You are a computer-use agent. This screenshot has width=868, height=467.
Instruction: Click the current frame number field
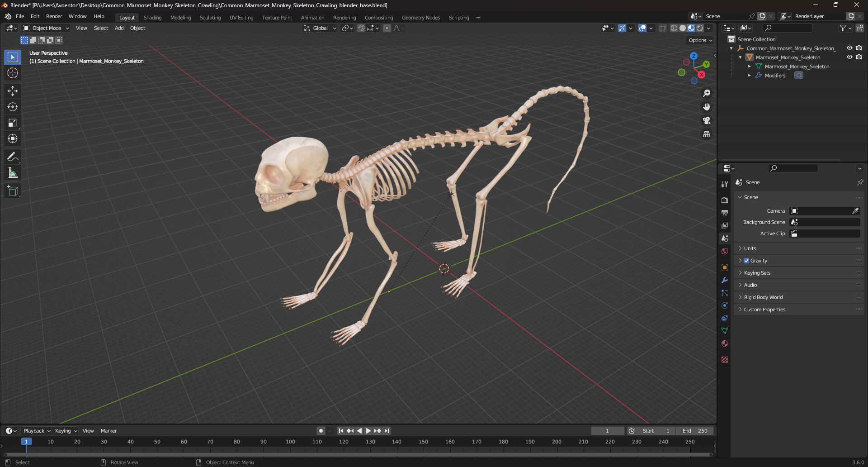[607, 431]
